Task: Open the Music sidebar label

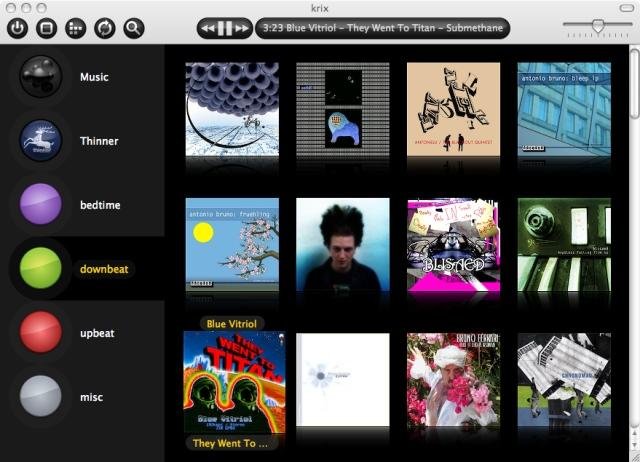Action: 94,77
